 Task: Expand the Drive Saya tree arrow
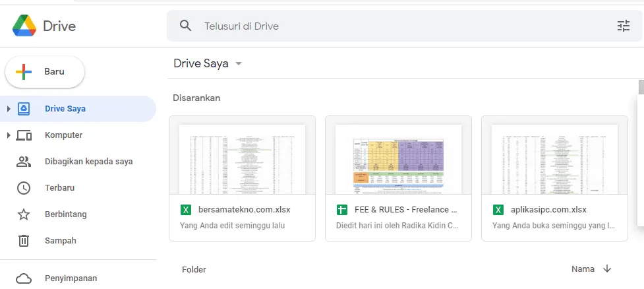pyautogui.click(x=9, y=109)
